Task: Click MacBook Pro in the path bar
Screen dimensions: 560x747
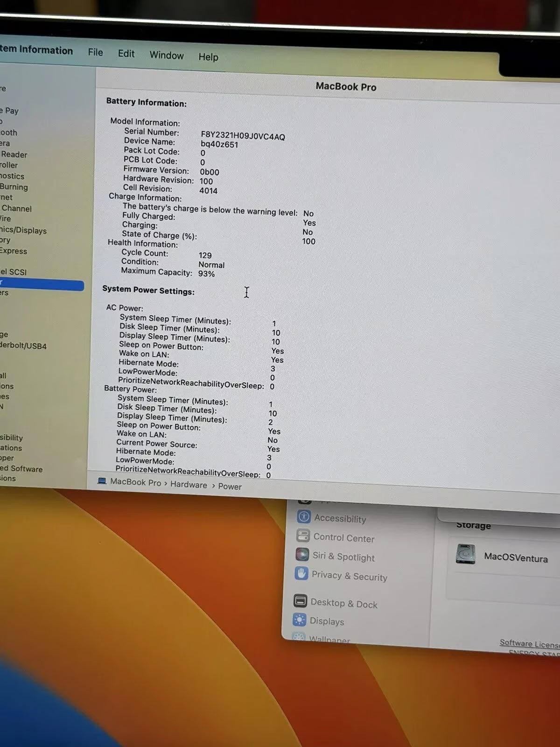Action: [x=135, y=482]
